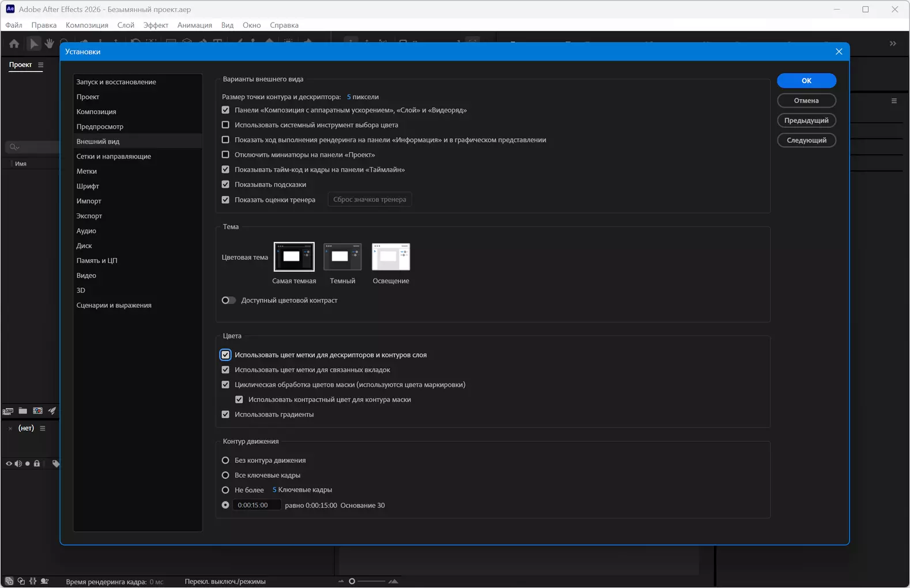Uncheck label color for layer handles and paths
Viewport: 910px width, 588px height.
pyautogui.click(x=225, y=355)
